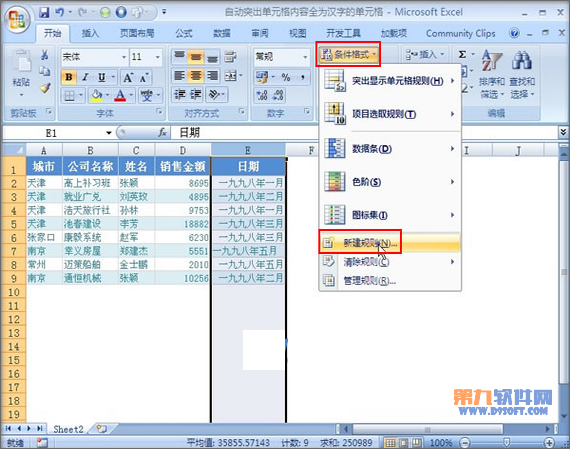Toggle center text alignment
The image size is (570, 449).
click(196, 76)
